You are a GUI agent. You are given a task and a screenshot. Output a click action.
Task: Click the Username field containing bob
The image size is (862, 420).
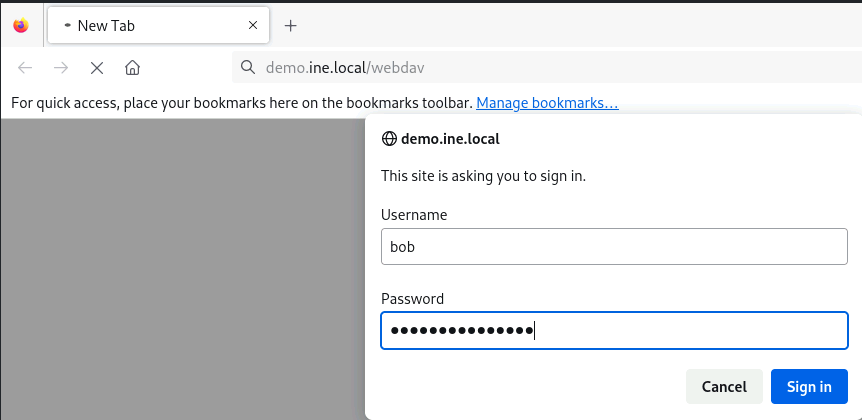(x=614, y=247)
